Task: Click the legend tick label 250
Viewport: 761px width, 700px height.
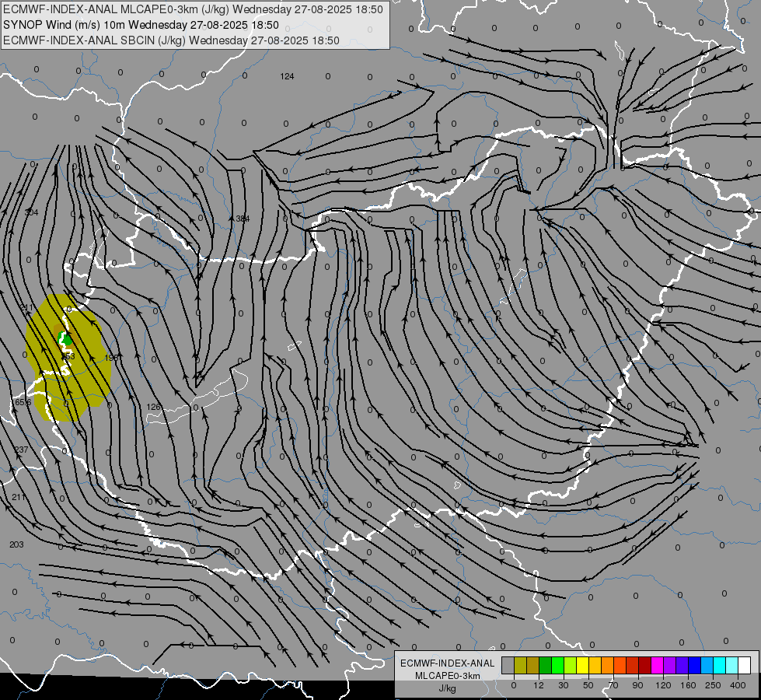Action: click(713, 685)
